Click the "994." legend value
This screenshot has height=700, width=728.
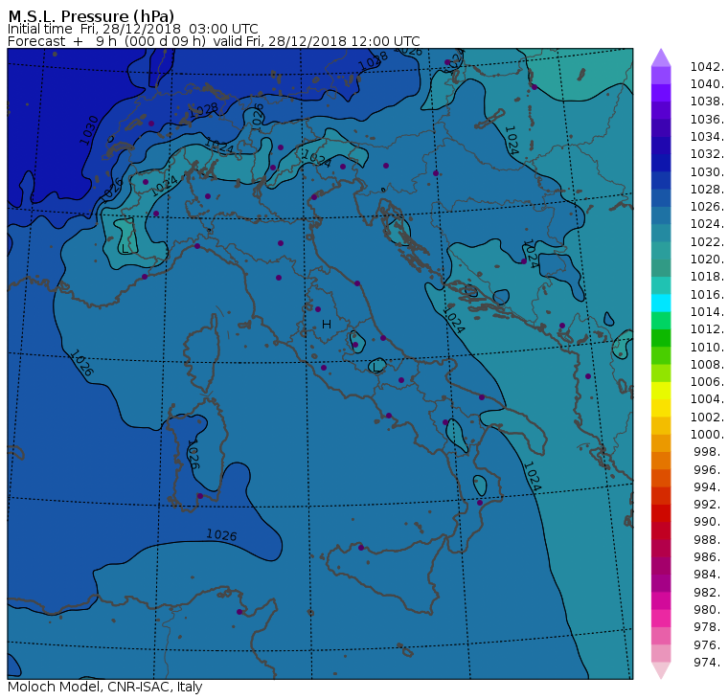click(709, 487)
